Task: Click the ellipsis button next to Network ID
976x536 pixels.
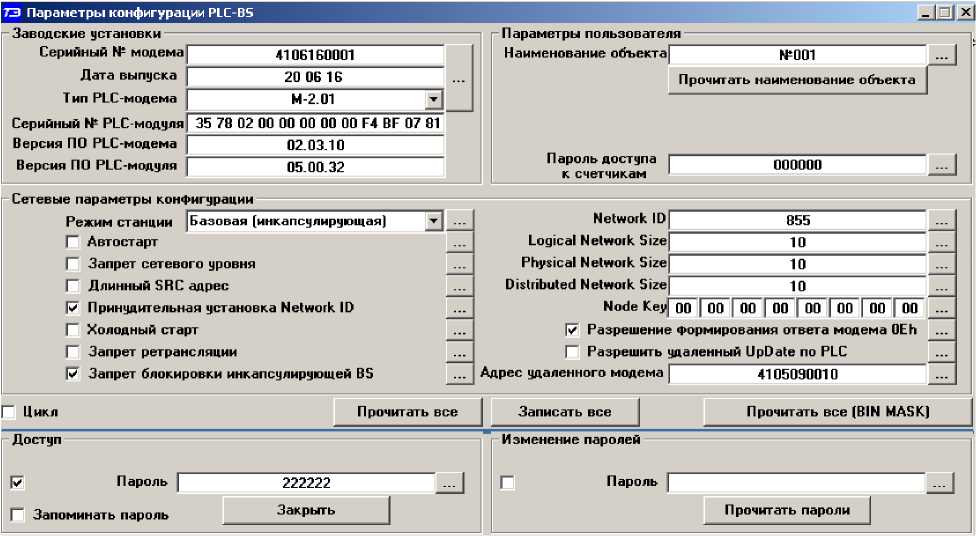Action: tap(941, 220)
